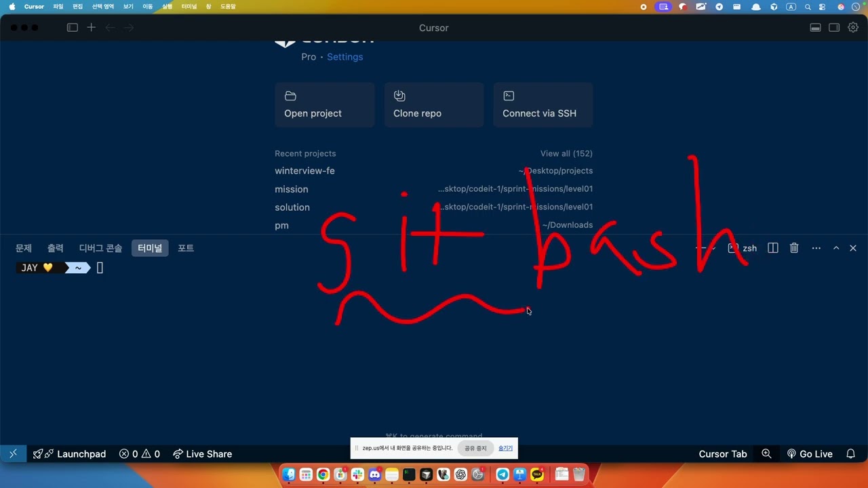Open Discord from the Dock
Image resolution: width=868 pixels, height=488 pixels.
pyautogui.click(x=374, y=474)
